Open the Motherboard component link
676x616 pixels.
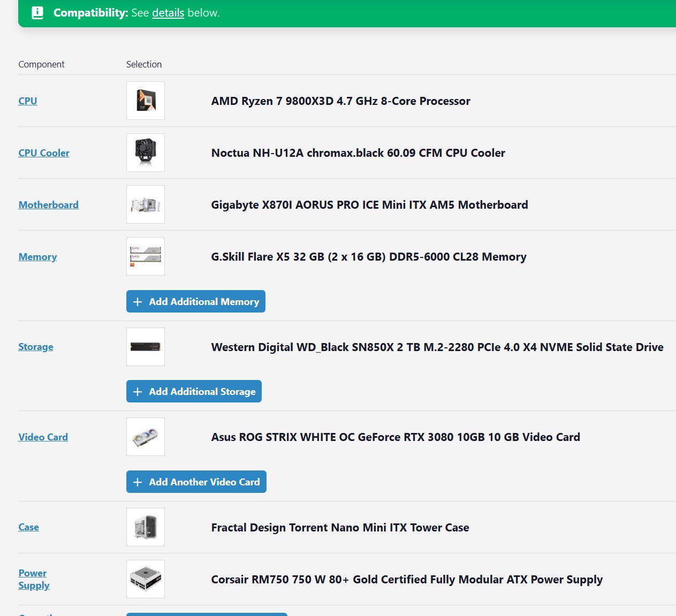(49, 205)
